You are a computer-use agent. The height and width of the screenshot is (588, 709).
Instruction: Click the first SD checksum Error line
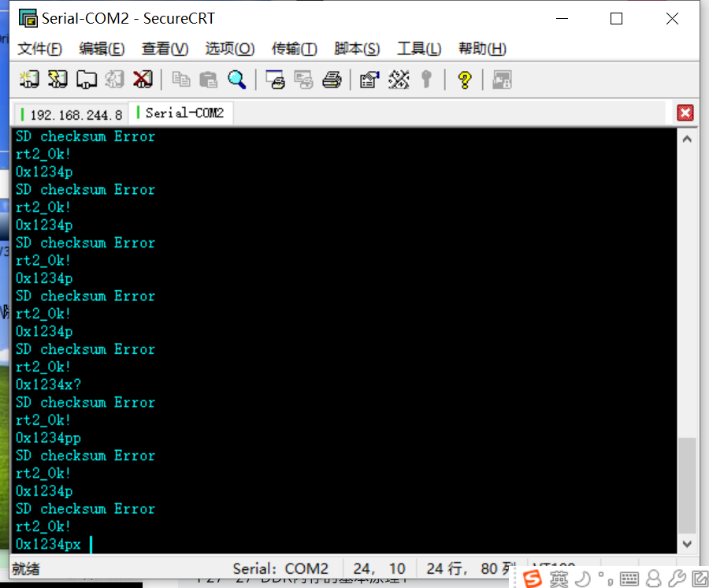85,136
